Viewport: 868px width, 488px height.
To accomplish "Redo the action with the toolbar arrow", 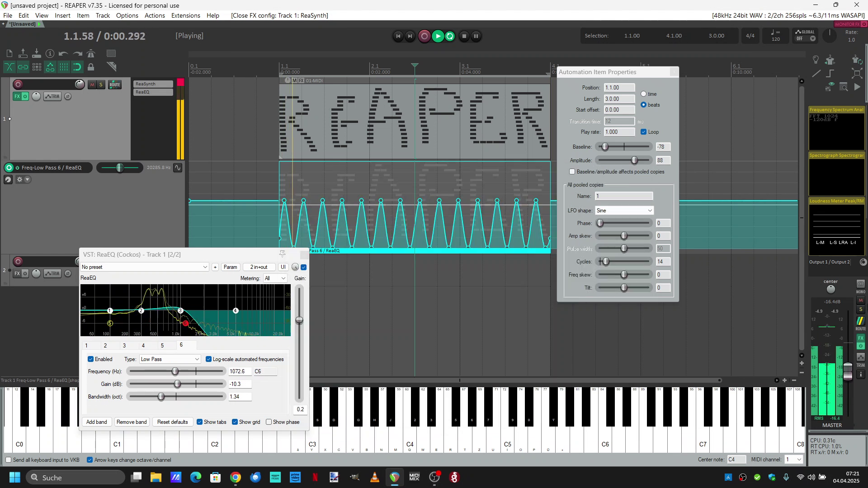I will pos(77,53).
